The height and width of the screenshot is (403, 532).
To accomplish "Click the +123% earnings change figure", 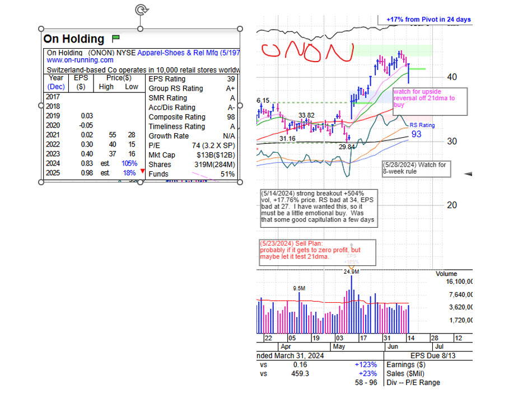I will click(x=366, y=365).
